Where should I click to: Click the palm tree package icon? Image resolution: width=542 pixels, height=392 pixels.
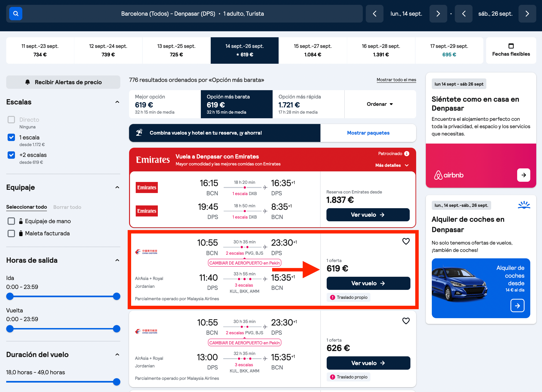139,133
